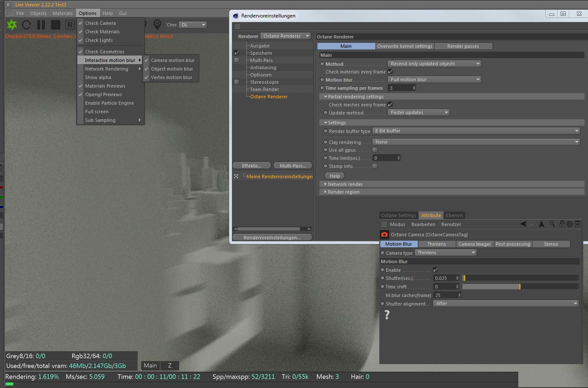Click the grip icon in Live Viewer menu bar
Viewport: 588px width, 388px height.
[x=10, y=13]
